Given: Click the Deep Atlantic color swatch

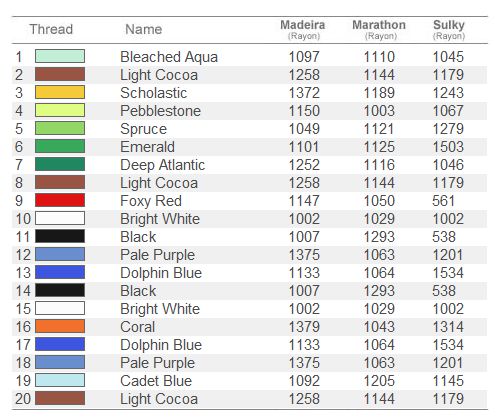Looking at the screenshot, I should pyautogui.click(x=60, y=164).
